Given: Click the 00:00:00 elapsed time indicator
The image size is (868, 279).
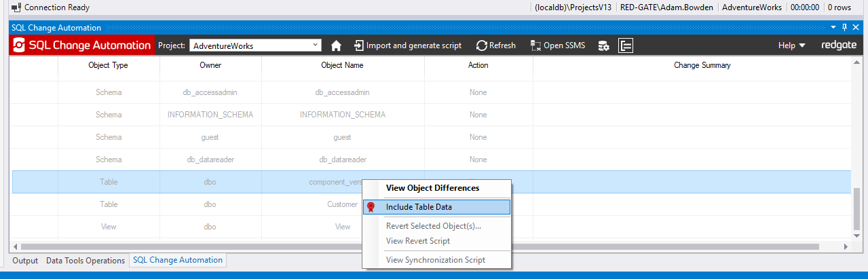Looking at the screenshot, I should point(804,7).
